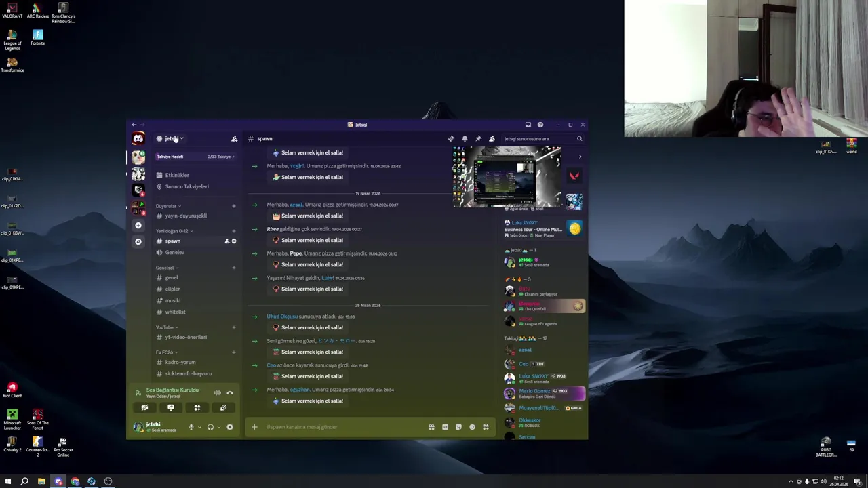Disconnect from voice with hang-up icon

(230, 392)
